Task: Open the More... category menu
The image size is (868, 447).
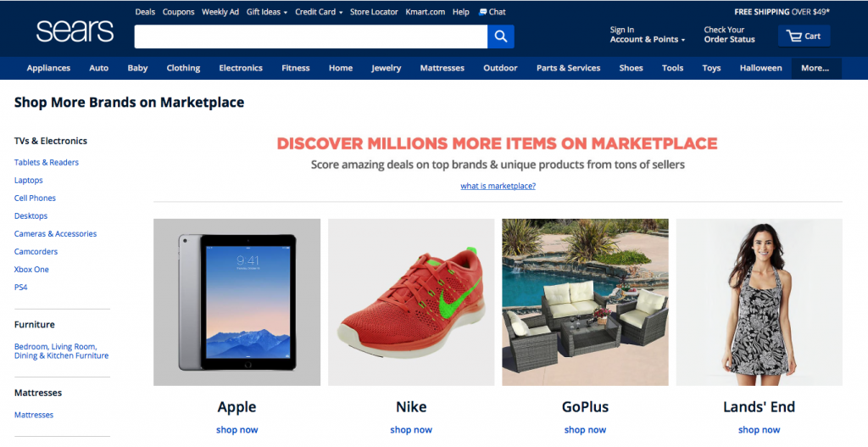Action: pyautogui.click(x=816, y=68)
